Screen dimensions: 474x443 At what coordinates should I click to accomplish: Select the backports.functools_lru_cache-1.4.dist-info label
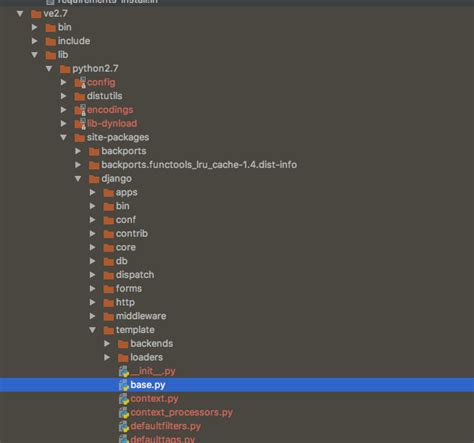[199, 165]
